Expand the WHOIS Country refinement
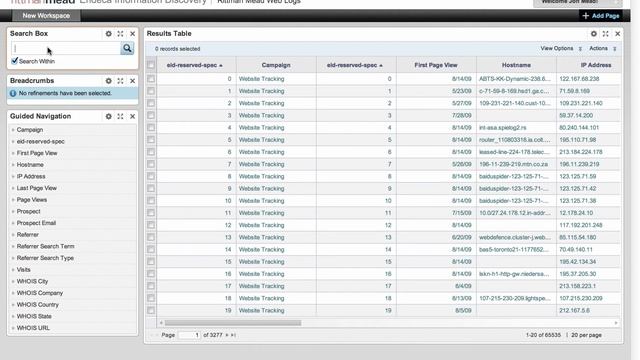This screenshot has width=640, height=360. 38,305
